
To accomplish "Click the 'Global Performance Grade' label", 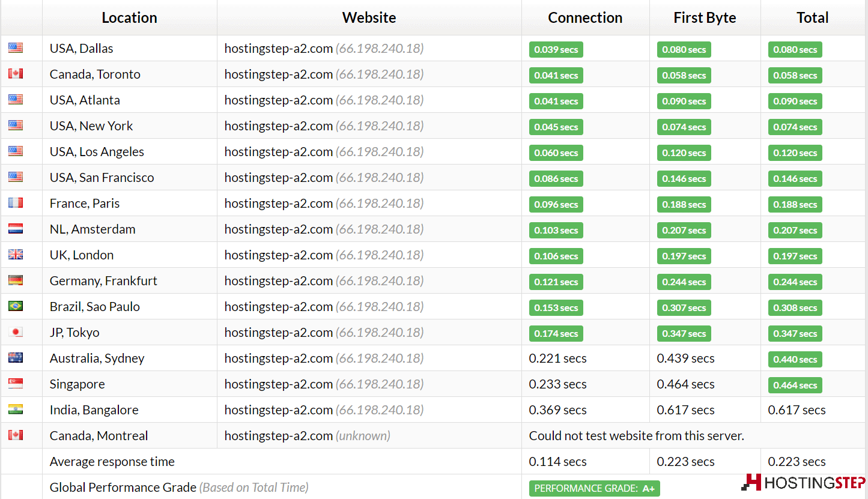I will pos(123,487).
